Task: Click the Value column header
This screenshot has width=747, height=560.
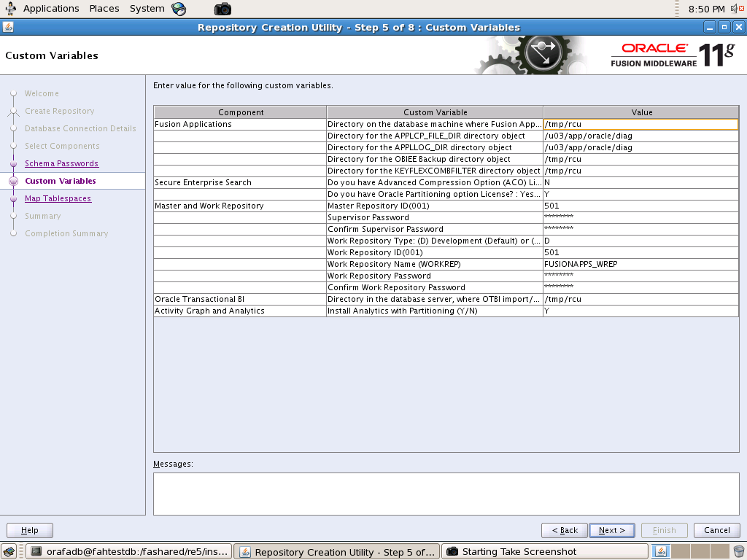Action: (x=641, y=112)
